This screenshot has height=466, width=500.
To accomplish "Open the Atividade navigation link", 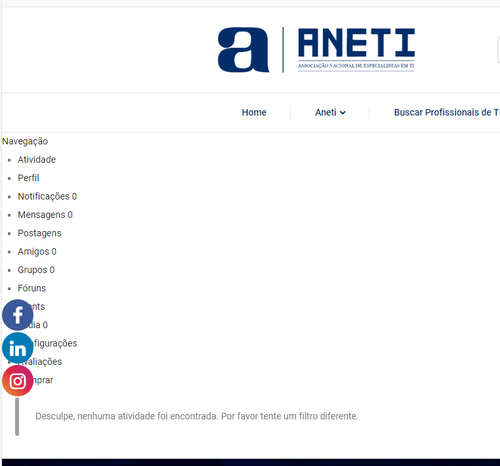I will [x=37, y=160].
